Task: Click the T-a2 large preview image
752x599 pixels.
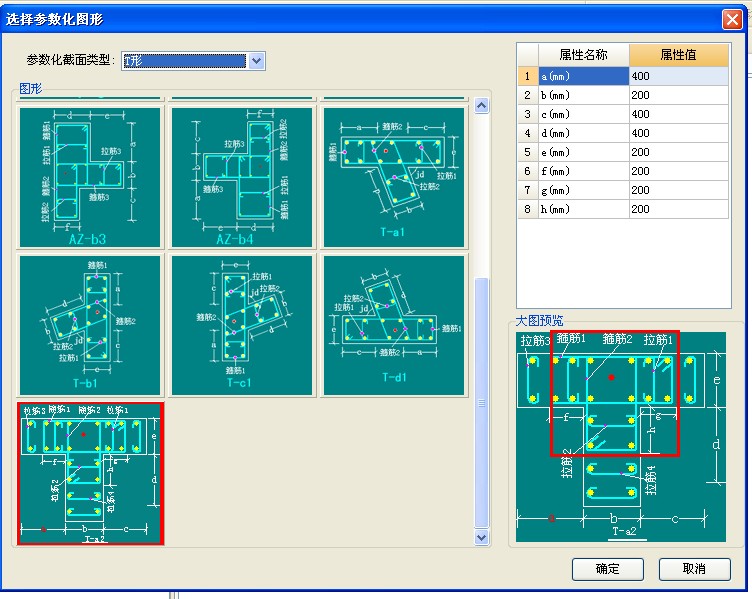Action: pos(621,436)
